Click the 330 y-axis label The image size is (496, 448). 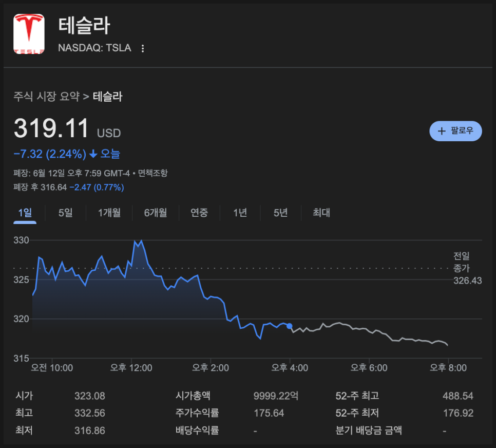pos(21,240)
